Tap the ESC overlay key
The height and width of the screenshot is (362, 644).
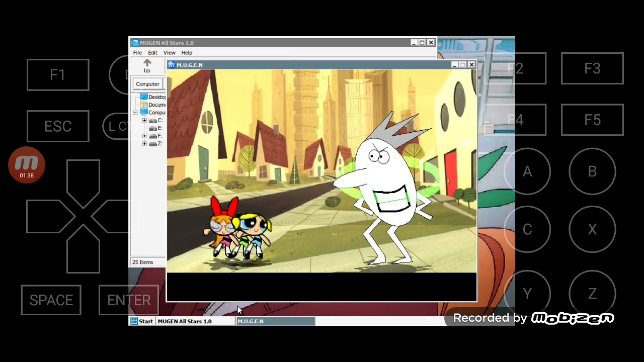click(x=58, y=126)
